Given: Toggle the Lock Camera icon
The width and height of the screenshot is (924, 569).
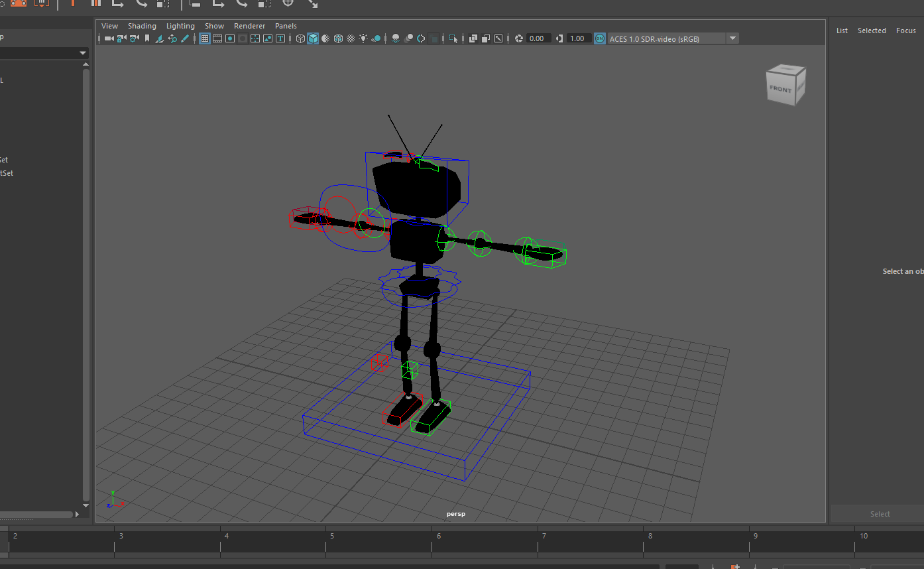Looking at the screenshot, I should (x=121, y=38).
